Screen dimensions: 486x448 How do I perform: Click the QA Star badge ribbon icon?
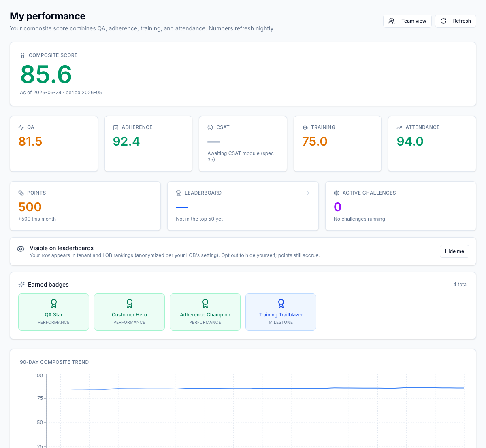(54, 304)
